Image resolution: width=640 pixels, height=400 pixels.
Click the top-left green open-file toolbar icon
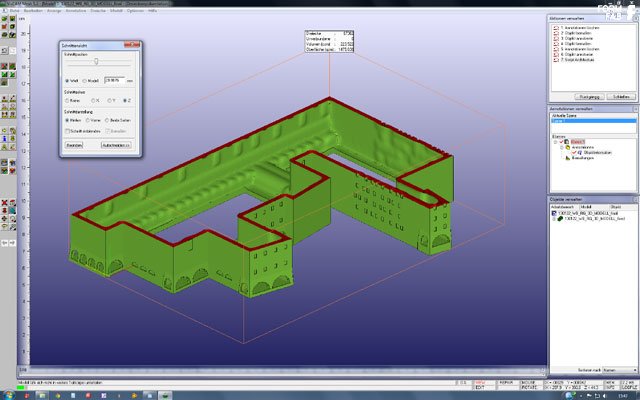pyautogui.click(x=4, y=19)
